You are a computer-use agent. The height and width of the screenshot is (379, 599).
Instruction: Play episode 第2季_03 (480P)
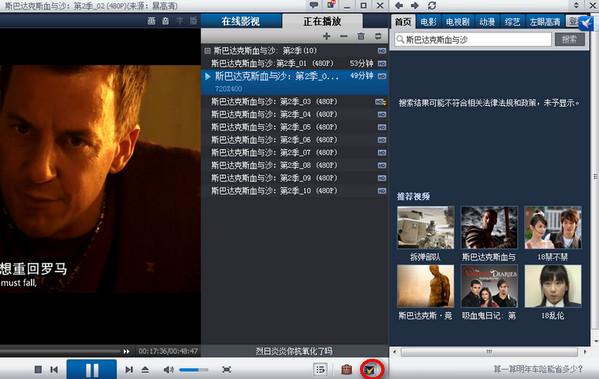click(x=294, y=102)
